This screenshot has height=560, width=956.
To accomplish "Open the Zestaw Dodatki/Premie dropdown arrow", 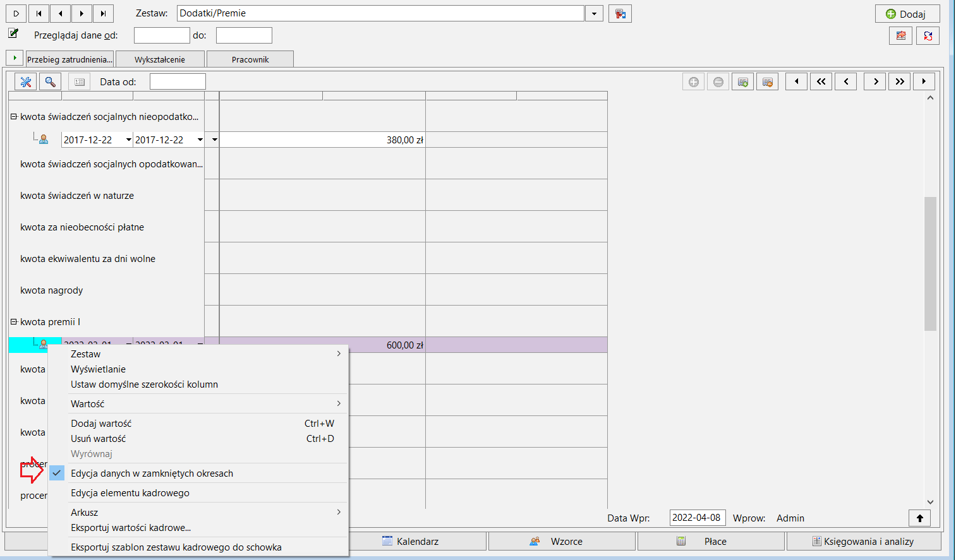I will pos(594,14).
